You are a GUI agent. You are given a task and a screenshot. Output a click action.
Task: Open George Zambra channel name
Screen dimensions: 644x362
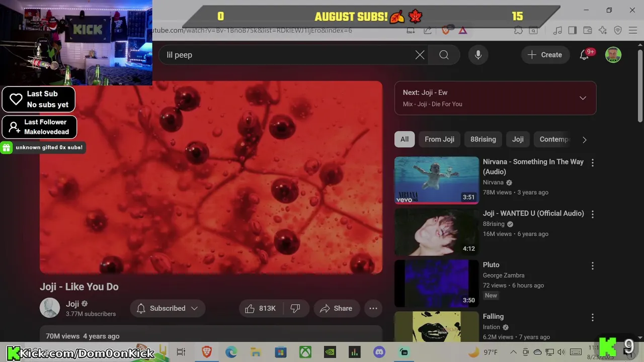coord(504,275)
